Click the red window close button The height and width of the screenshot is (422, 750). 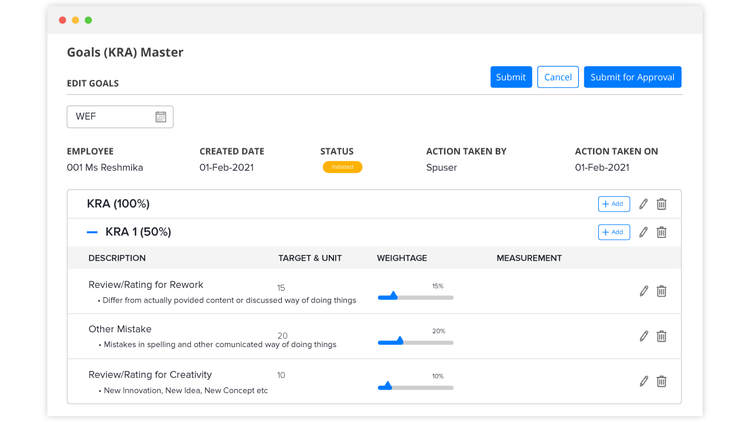click(x=62, y=20)
